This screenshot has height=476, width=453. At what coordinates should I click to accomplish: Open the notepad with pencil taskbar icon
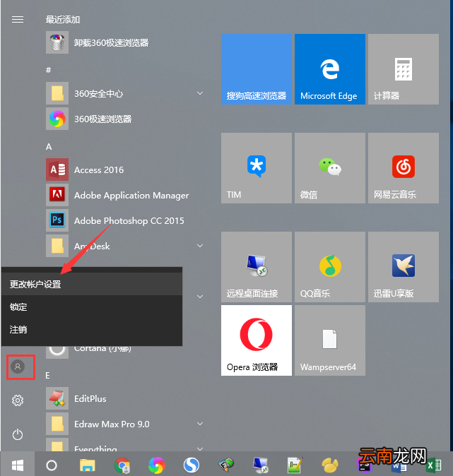[x=295, y=465]
